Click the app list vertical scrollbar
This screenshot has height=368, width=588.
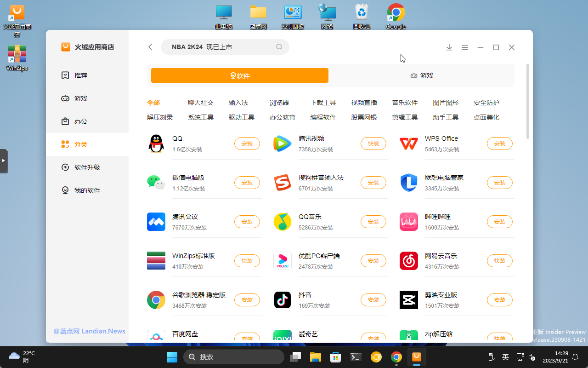[528, 101]
